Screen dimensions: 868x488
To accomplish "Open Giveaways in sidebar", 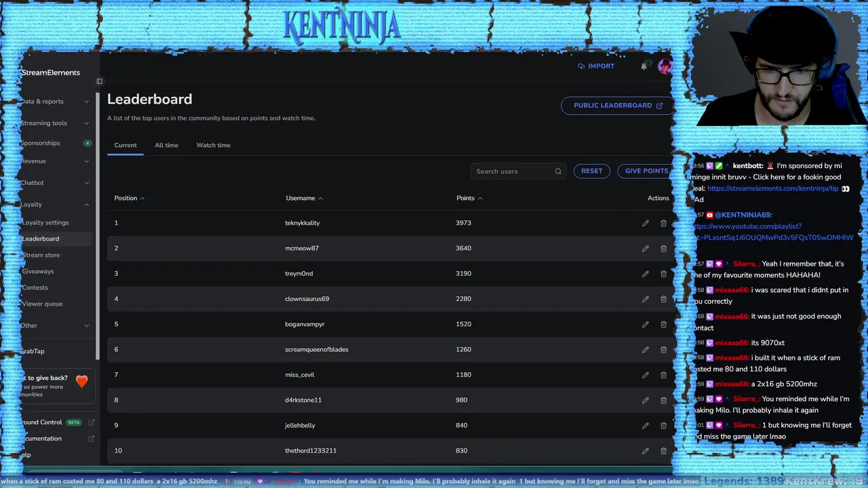I will click(38, 271).
